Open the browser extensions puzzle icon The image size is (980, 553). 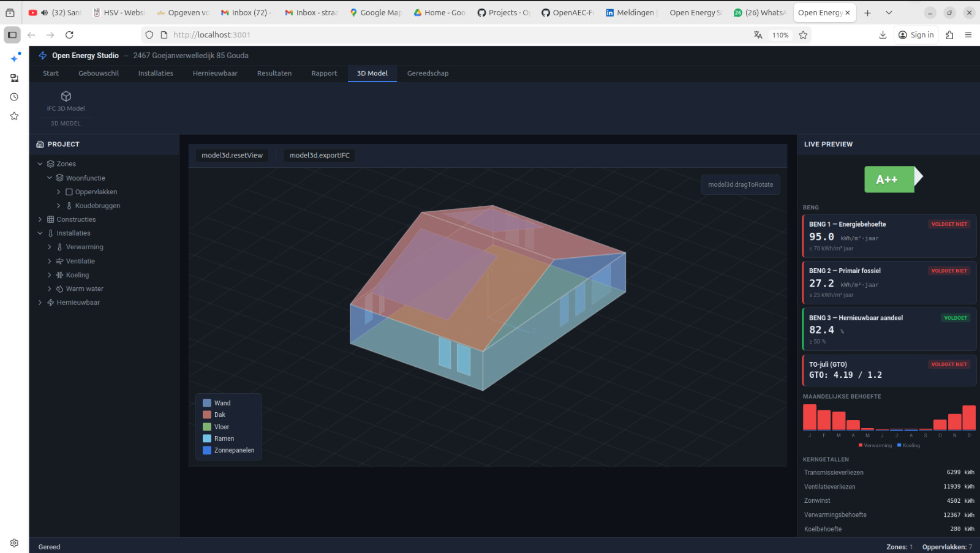click(x=949, y=35)
